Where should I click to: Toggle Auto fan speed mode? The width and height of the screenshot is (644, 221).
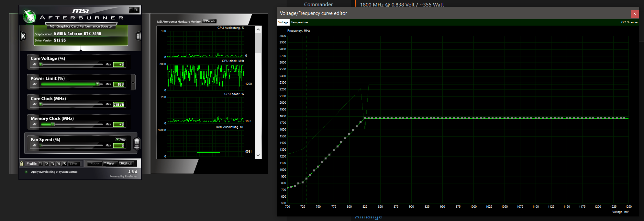click(x=121, y=139)
